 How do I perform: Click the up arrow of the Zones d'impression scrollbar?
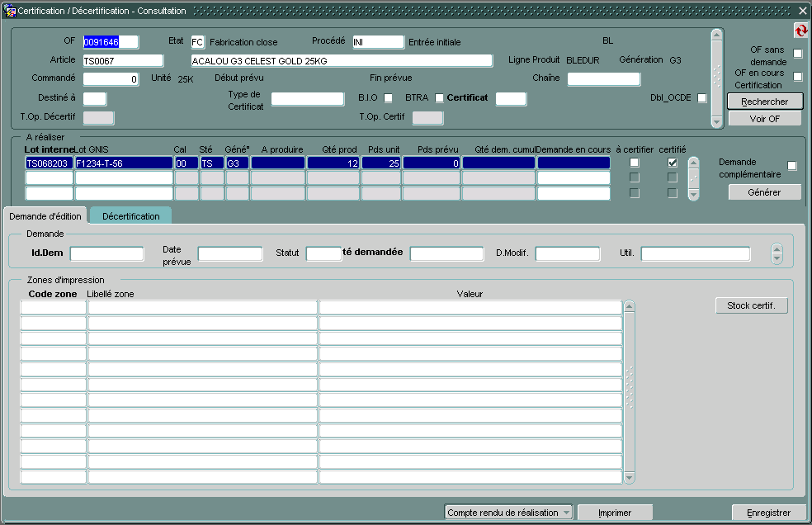click(x=629, y=306)
